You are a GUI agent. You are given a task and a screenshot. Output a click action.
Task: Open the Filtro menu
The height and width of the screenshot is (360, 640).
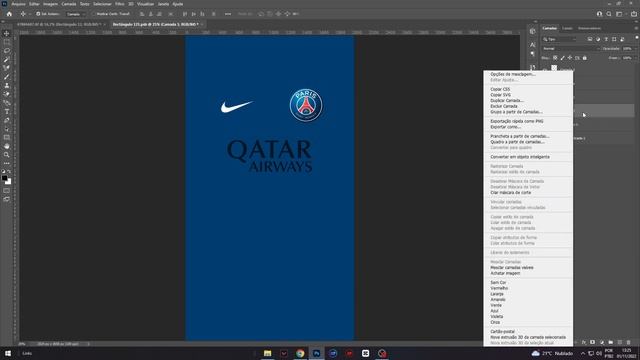(120, 4)
